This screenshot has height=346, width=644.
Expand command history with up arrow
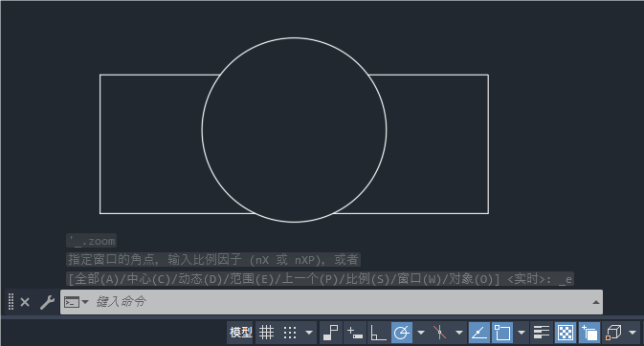(596, 302)
